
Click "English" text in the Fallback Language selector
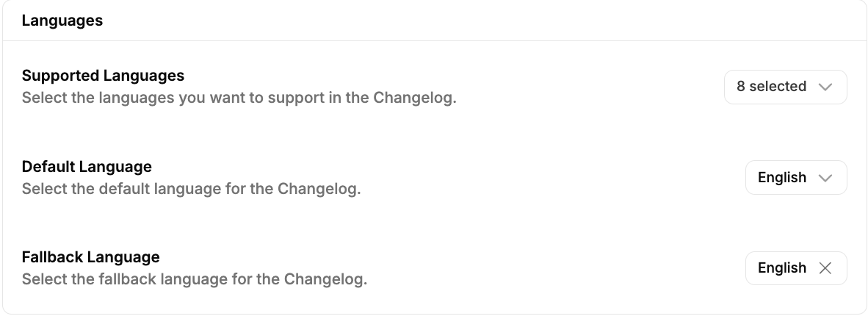(782, 268)
